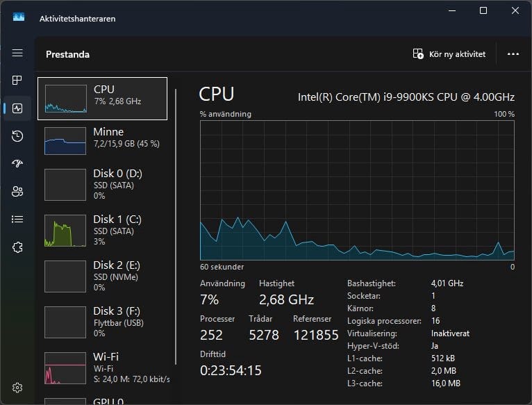The height and width of the screenshot is (405, 532).
Task: Open the more options ellipsis menu
Action: [x=513, y=54]
